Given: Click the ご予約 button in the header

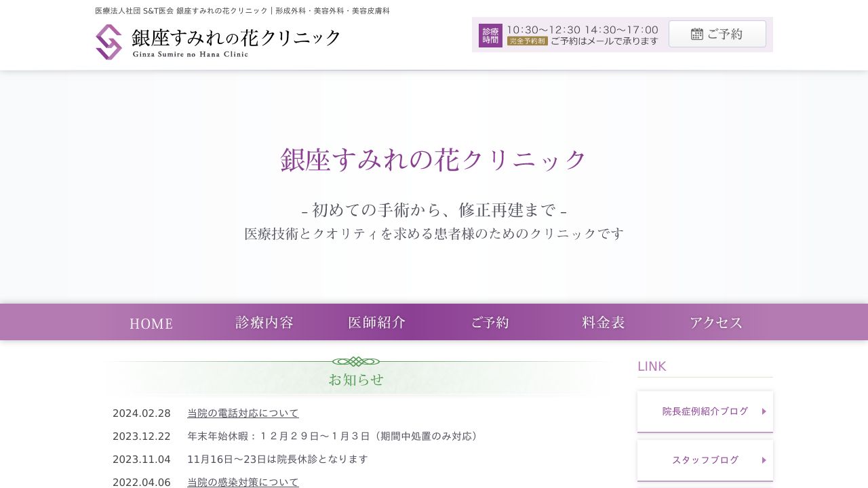Looking at the screenshot, I should pos(717,34).
